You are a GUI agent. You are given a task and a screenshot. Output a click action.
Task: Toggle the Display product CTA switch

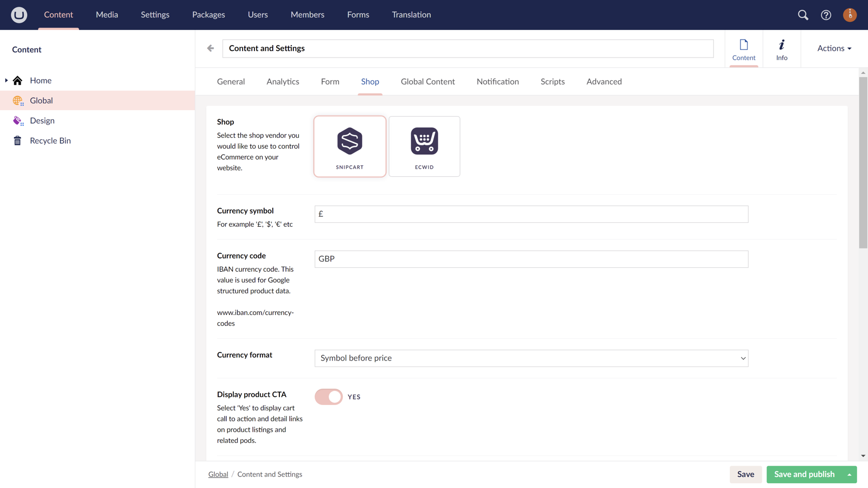329,397
